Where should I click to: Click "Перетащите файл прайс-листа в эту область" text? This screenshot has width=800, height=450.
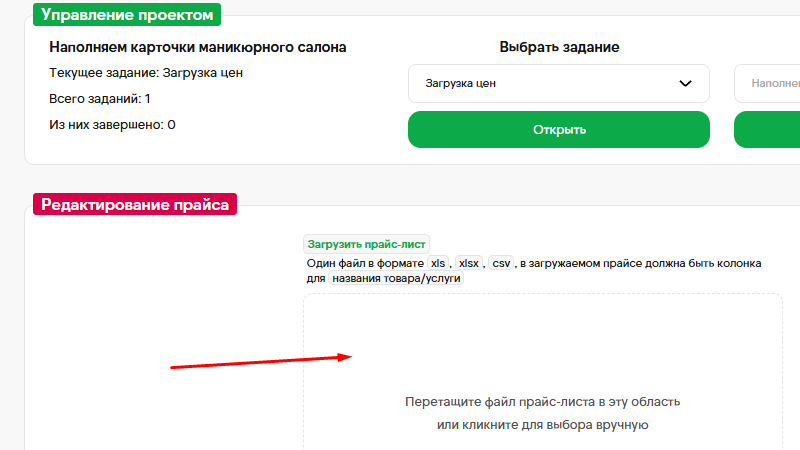(x=543, y=402)
